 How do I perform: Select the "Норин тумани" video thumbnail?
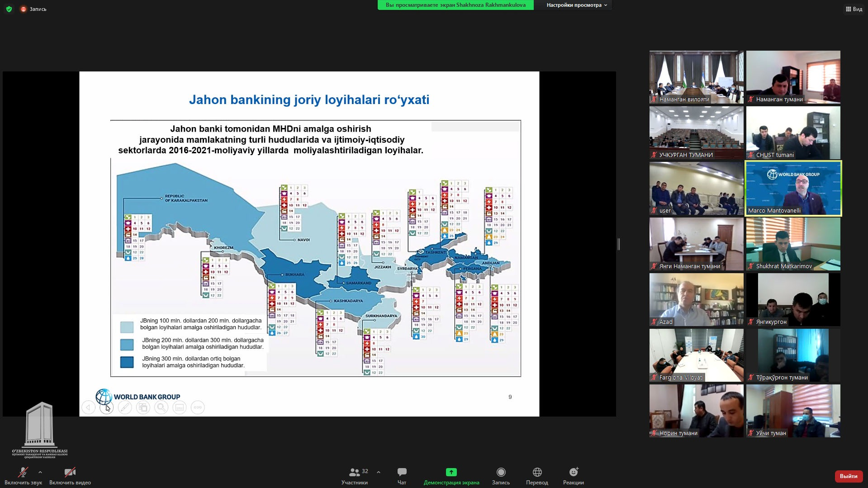point(697,411)
